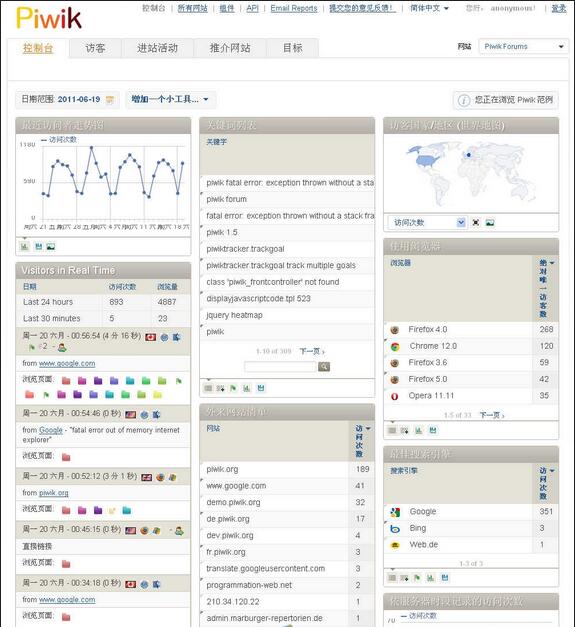The width and height of the screenshot is (575, 627).
Task: Open the Email Reports link
Action: [x=294, y=8]
